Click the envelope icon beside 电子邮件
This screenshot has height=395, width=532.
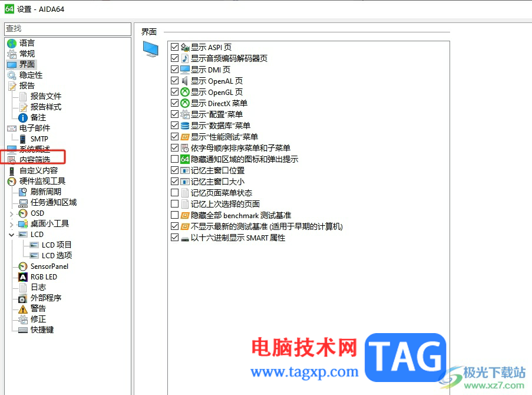click(x=12, y=129)
